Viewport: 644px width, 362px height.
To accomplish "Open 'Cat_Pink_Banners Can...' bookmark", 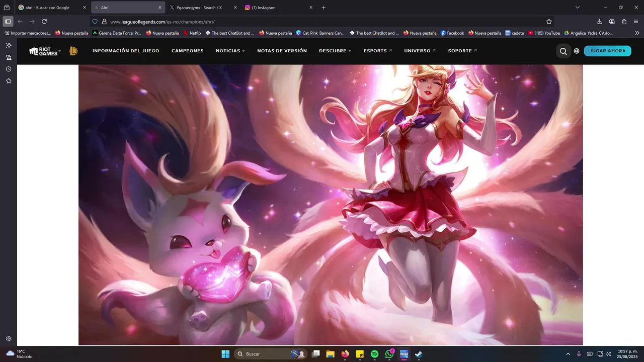I will 320,33.
